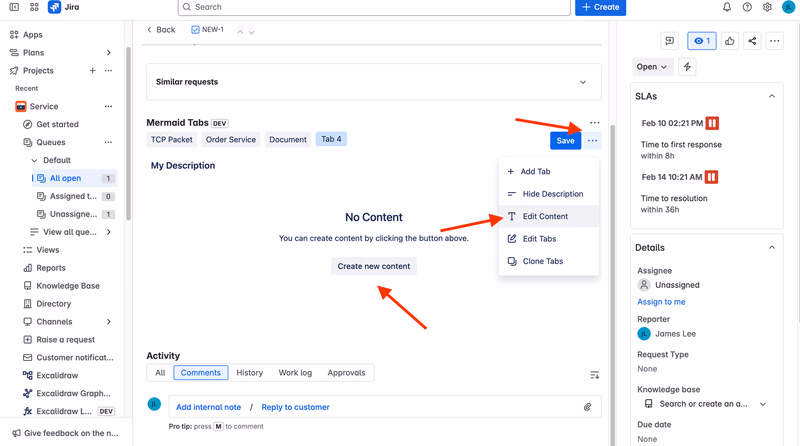Focus the Search field
Image resolution: width=800 pixels, height=446 pixels.
click(x=374, y=7)
